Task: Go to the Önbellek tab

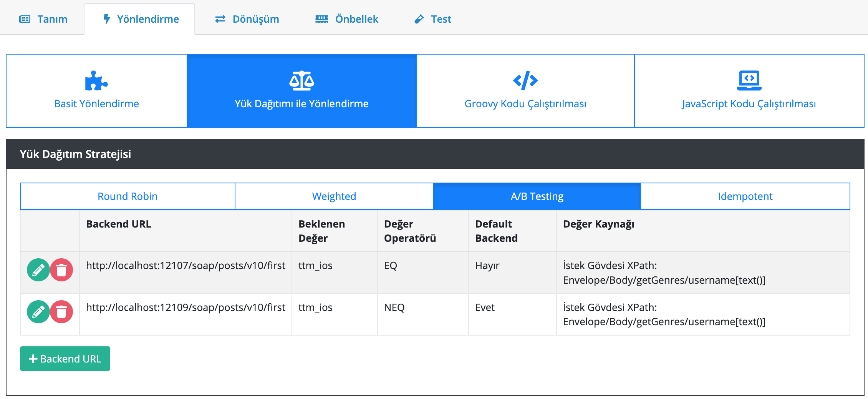Action: click(346, 19)
